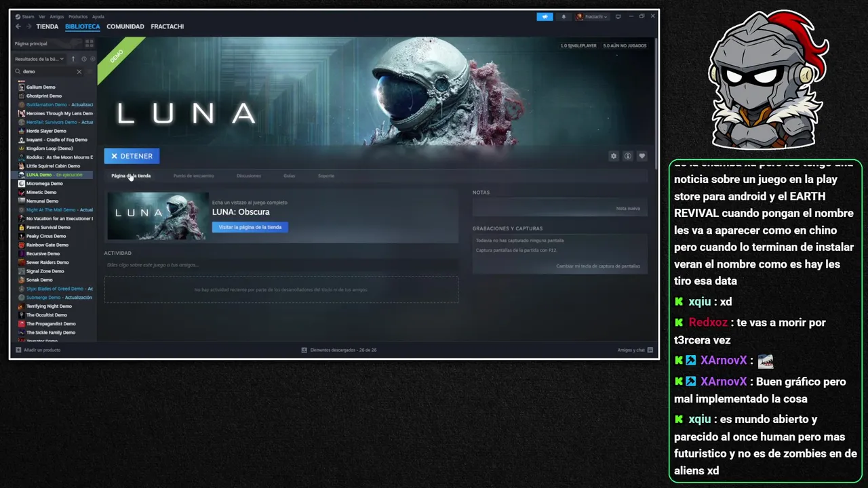The height and width of the screenshot is (488, 868).
Task: Open the Steam menu
Action: (26, 16)
